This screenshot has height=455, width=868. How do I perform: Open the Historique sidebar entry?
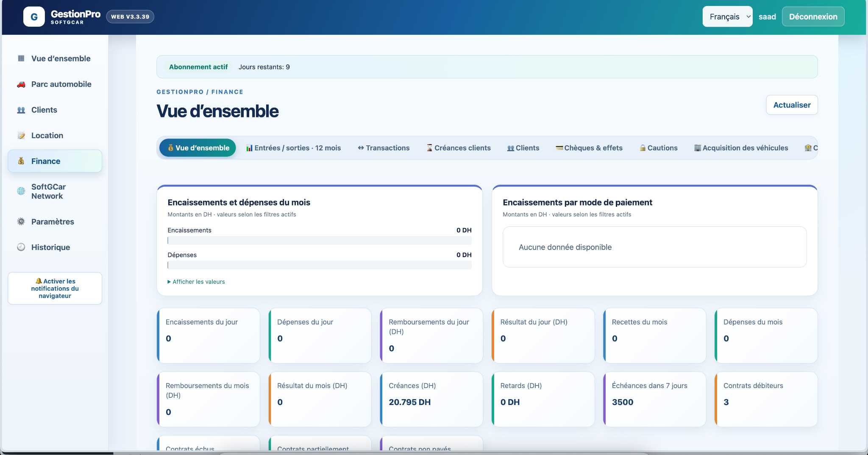click(55, 247)
